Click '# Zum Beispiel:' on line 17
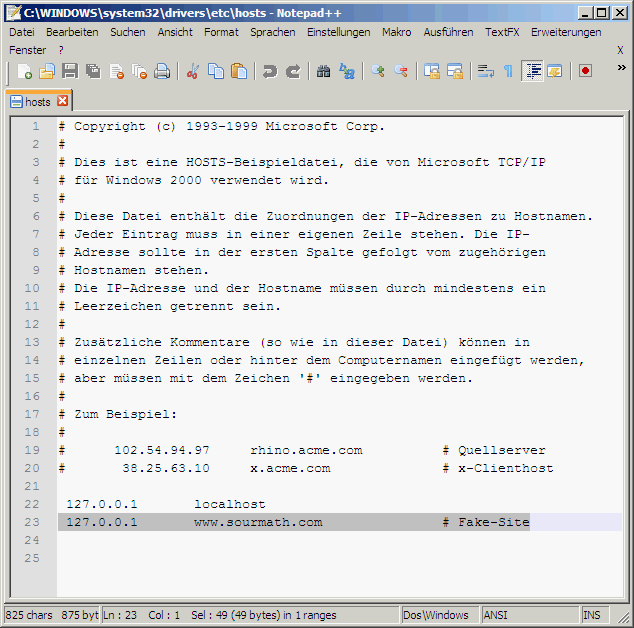The width and height of the screenshot is (634, 628). tap(118, 414)
